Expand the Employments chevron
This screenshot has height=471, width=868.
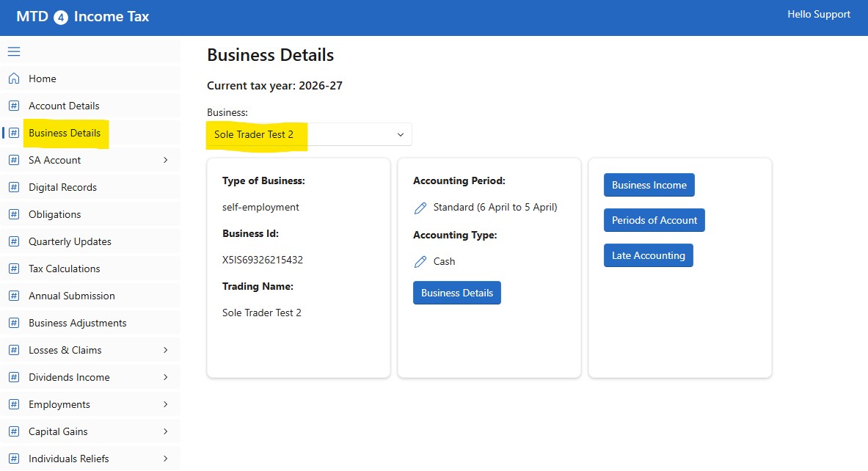(166, 404)
